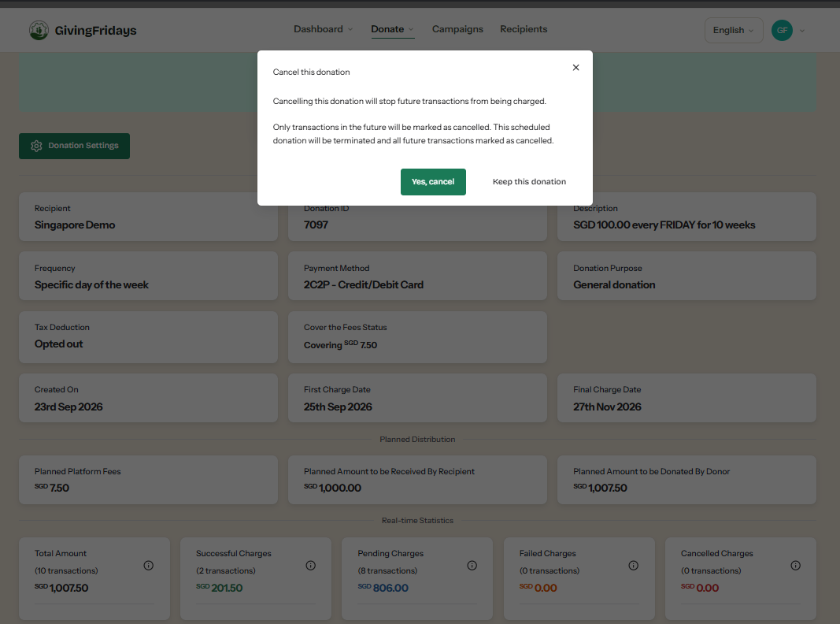Click Cancel this donation dialog title
Image resolution: width=840 pixels, height=624 pixels.
[x=311, y=72]
